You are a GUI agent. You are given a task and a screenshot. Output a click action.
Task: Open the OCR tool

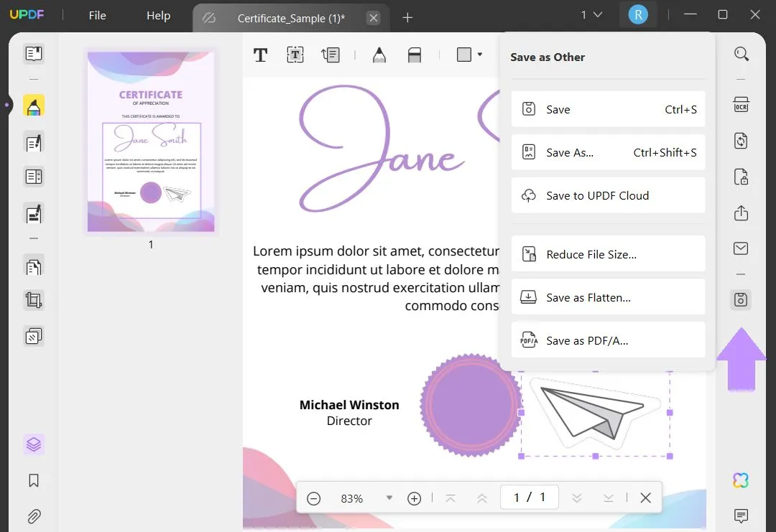[741, 104]
